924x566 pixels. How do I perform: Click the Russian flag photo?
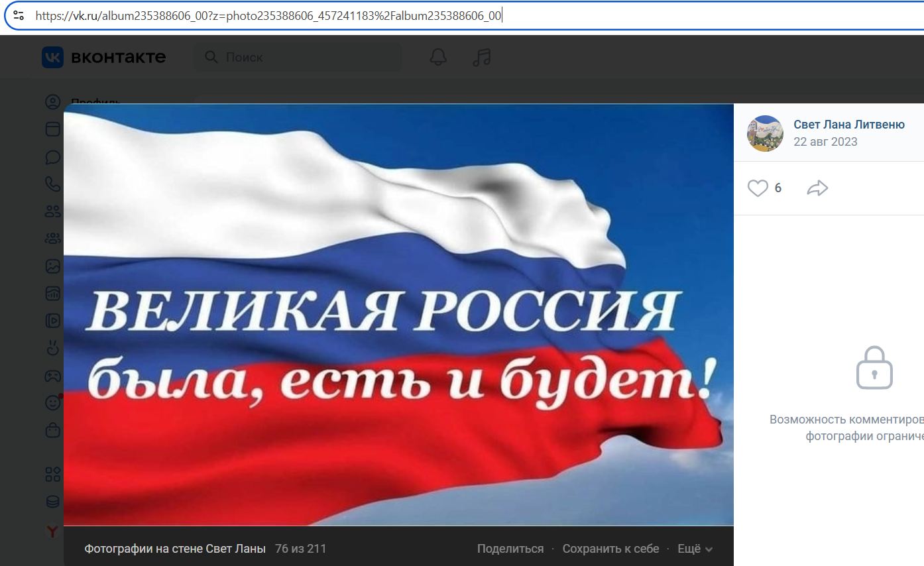click(398, 315)
